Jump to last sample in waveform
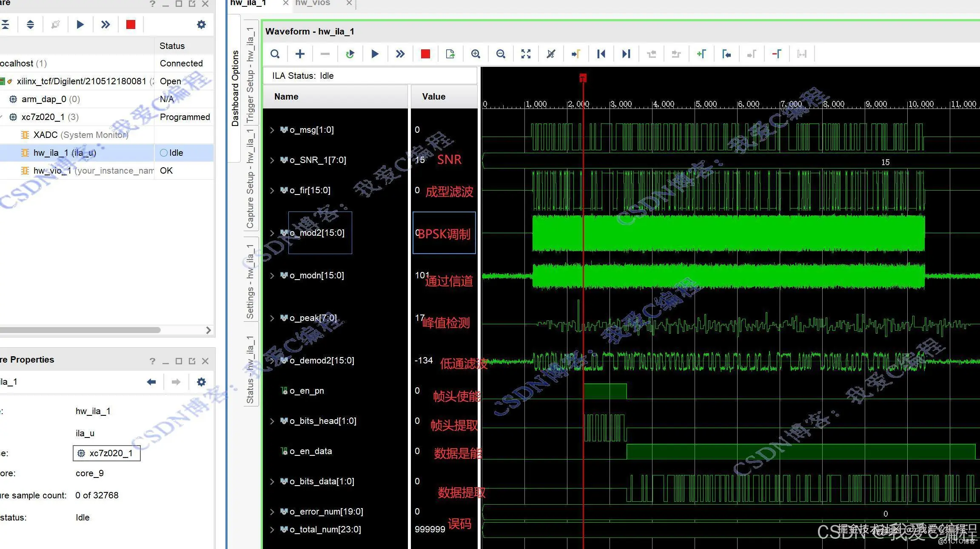 (626, 54)
